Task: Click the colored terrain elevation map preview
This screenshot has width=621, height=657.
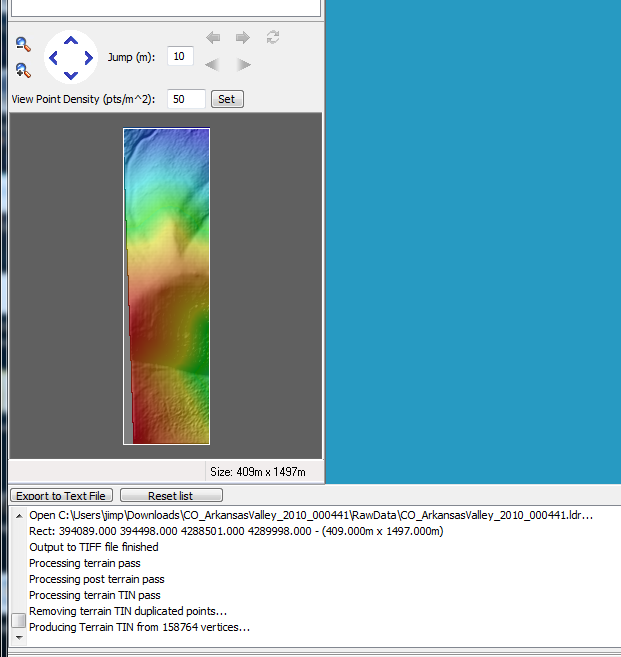Action: click(167, 286)
